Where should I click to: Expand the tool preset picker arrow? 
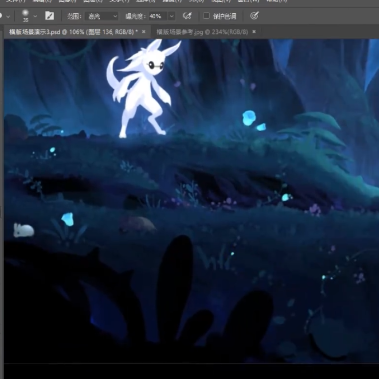click(x=8, y=16)
